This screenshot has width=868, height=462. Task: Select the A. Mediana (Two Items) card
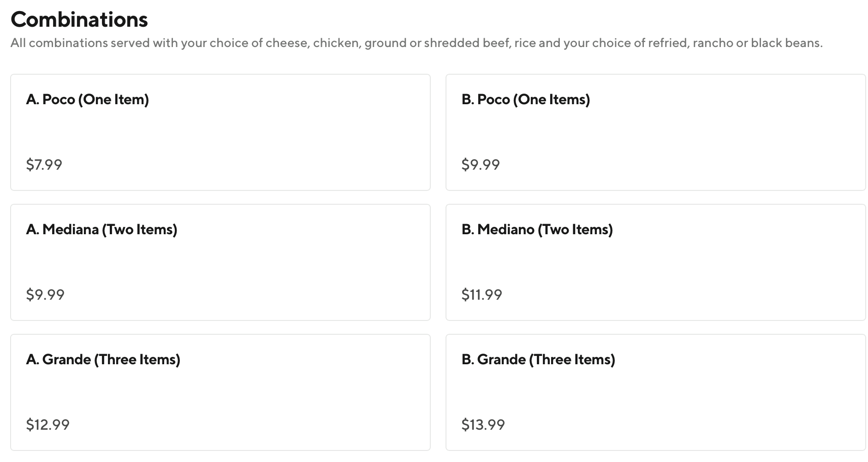[x=220, y=262]
